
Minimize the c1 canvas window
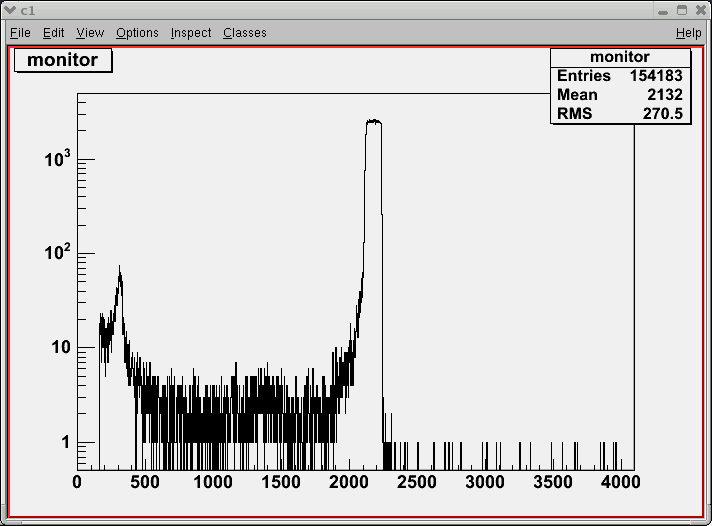(663, 11)
